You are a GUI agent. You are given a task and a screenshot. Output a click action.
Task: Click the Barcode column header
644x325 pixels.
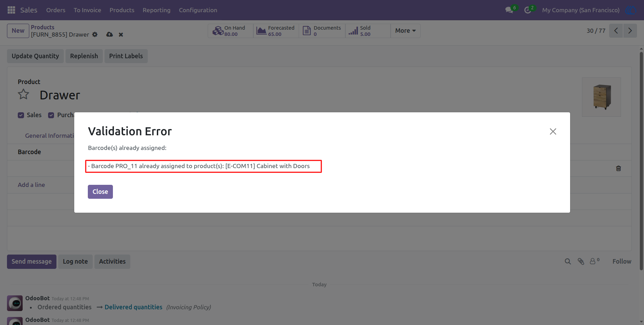[x=29, y=152]
